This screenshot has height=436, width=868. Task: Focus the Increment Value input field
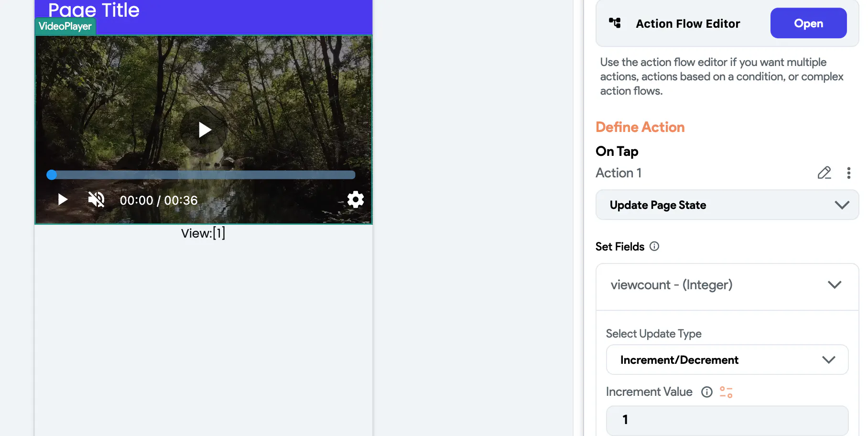tap(727, 420)
